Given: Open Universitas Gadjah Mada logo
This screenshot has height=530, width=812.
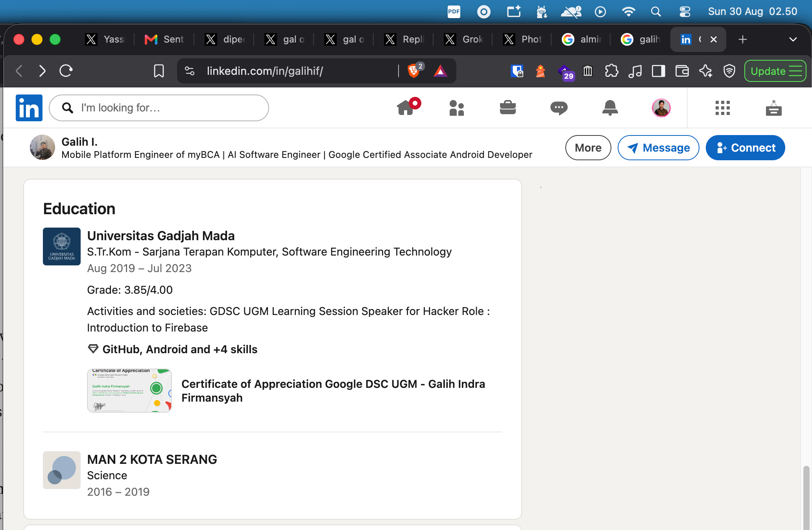Looking at the screenshot, I should [x=62, y=246].
